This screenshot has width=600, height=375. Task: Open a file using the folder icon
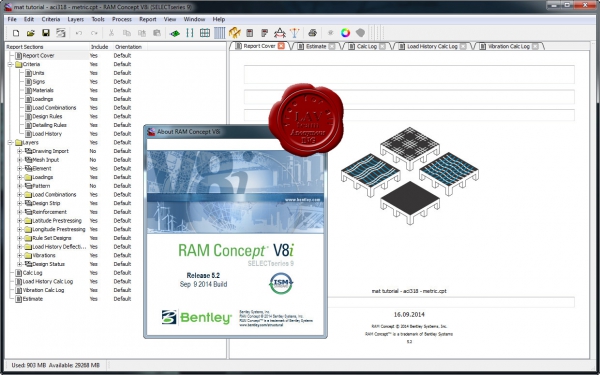coord(31,33)
